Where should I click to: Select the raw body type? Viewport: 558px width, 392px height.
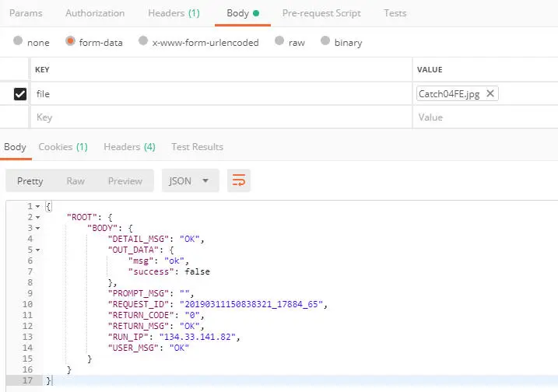click(279, 40)
